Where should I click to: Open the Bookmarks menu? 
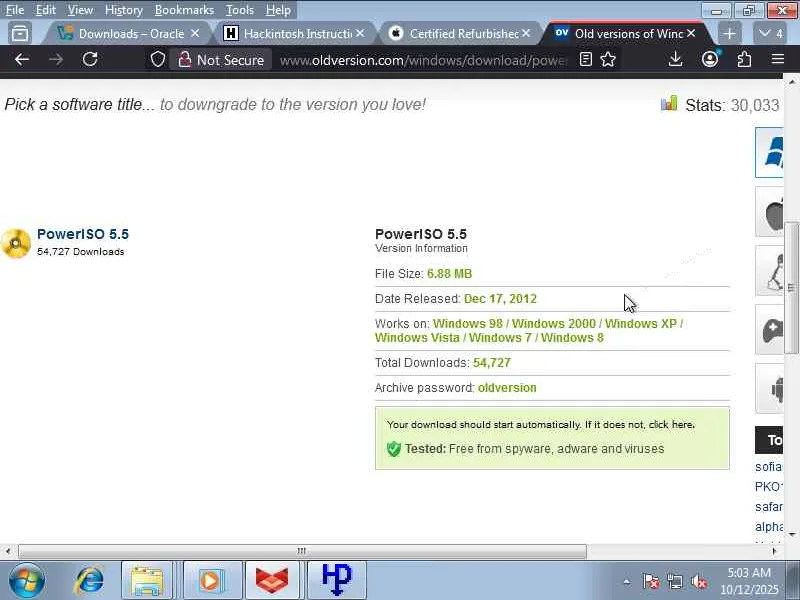coord(184,10)
